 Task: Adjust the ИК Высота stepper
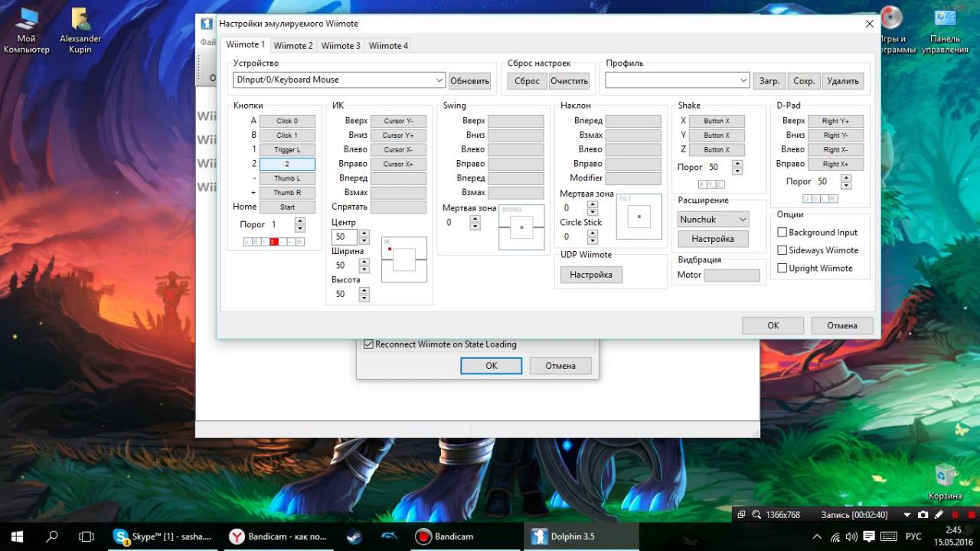pos(364,294)
